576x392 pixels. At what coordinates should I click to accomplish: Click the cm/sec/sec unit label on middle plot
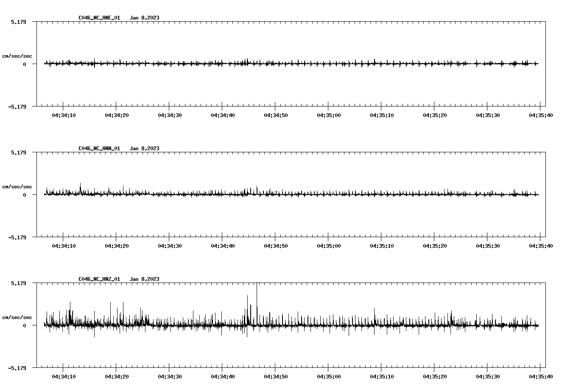coord(18,186)
